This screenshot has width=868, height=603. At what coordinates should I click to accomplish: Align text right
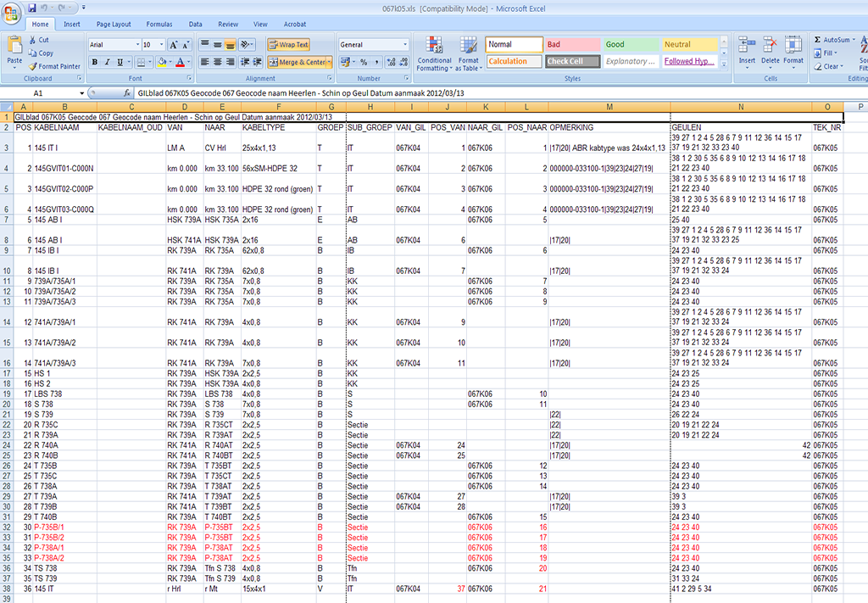tap(230, 62)
